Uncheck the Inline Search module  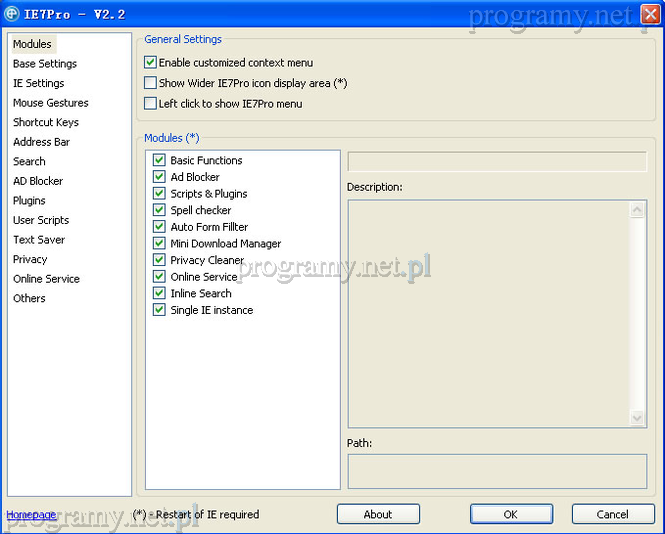point(159,293)
